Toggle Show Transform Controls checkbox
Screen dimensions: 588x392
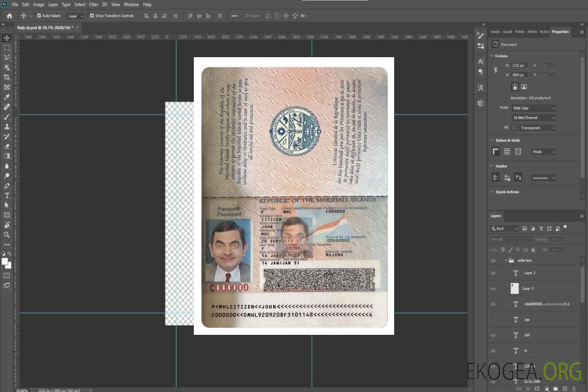pos(92,16)
